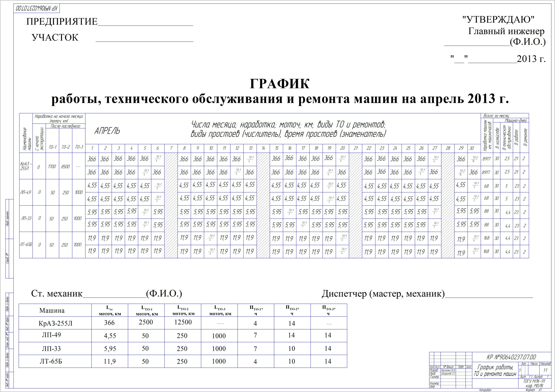The image size is (555, 392).
Task: Click the "ПРЕДПРИЯТИЕ" label
Action: [62, 22]
